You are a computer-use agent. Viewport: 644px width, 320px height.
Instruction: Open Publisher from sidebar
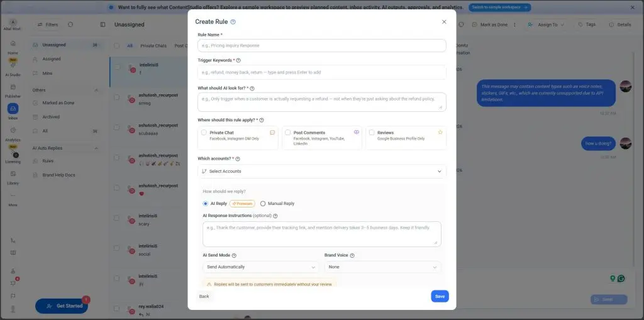click(x=13, y=91)
